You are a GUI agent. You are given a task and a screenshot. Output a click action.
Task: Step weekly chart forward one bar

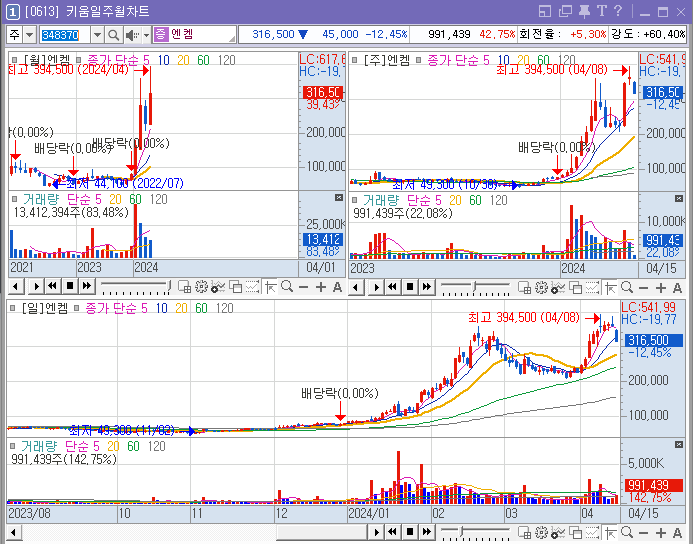(x=377, y=288)
